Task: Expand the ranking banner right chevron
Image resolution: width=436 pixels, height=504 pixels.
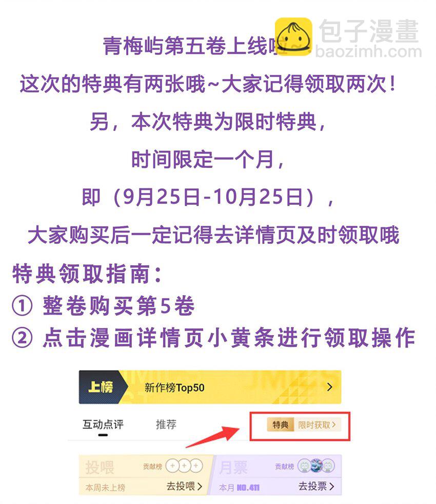Action: point(329,387)
